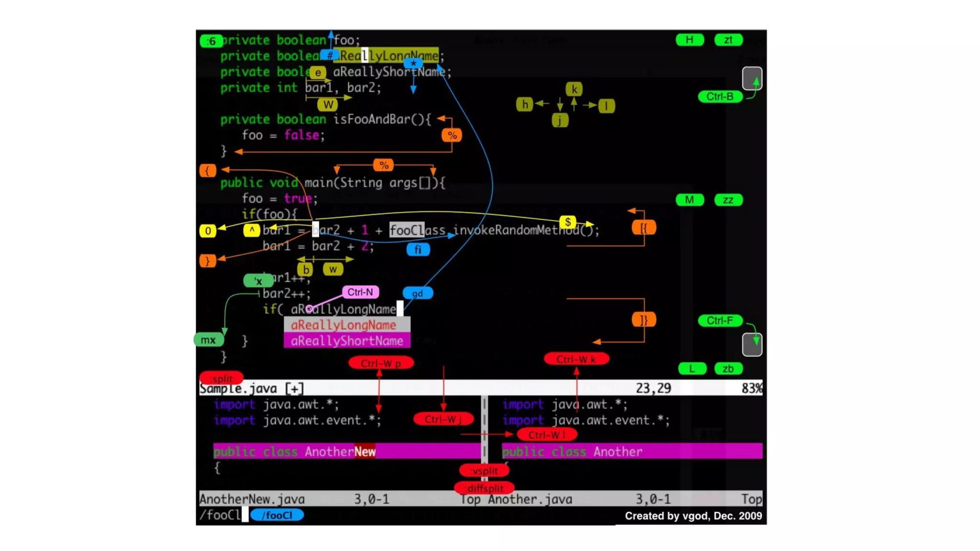The width and height of the screenshot is (980, 551).
Task: Click the red :vsplit label
Action: tap(484, 471)
